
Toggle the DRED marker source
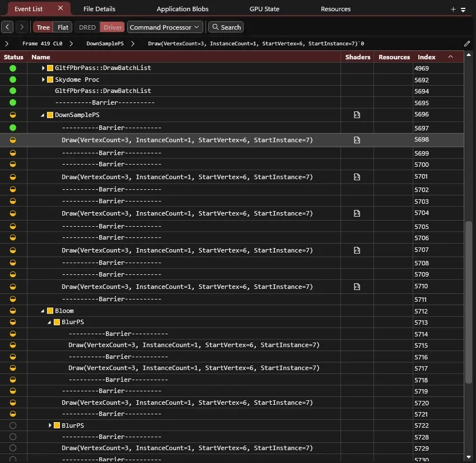[x=87, y=27]
